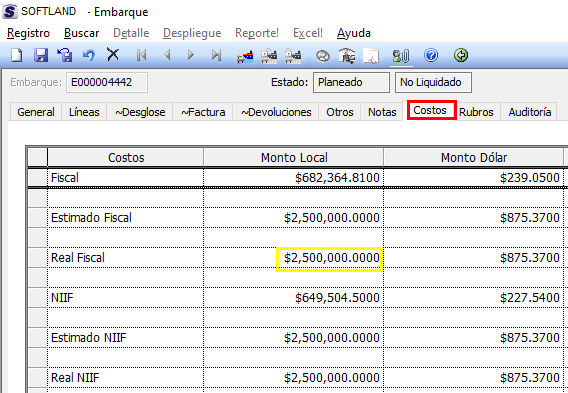Click the Reporte! menu item
Screen dimensions: 568x393
click(257, 33)
